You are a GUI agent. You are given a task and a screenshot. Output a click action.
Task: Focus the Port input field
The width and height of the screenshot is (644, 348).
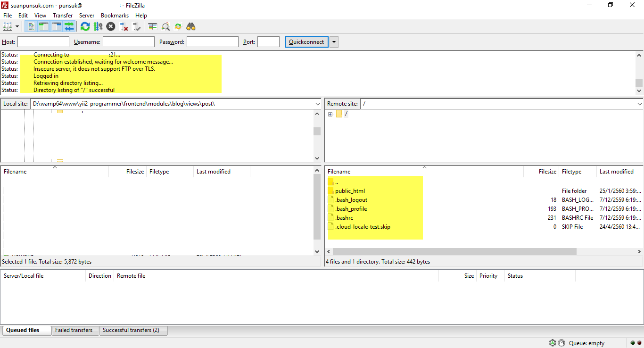269,42
